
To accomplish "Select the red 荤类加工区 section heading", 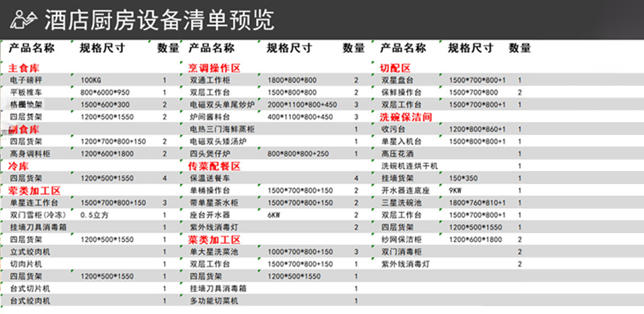I will tap(34, 191).
